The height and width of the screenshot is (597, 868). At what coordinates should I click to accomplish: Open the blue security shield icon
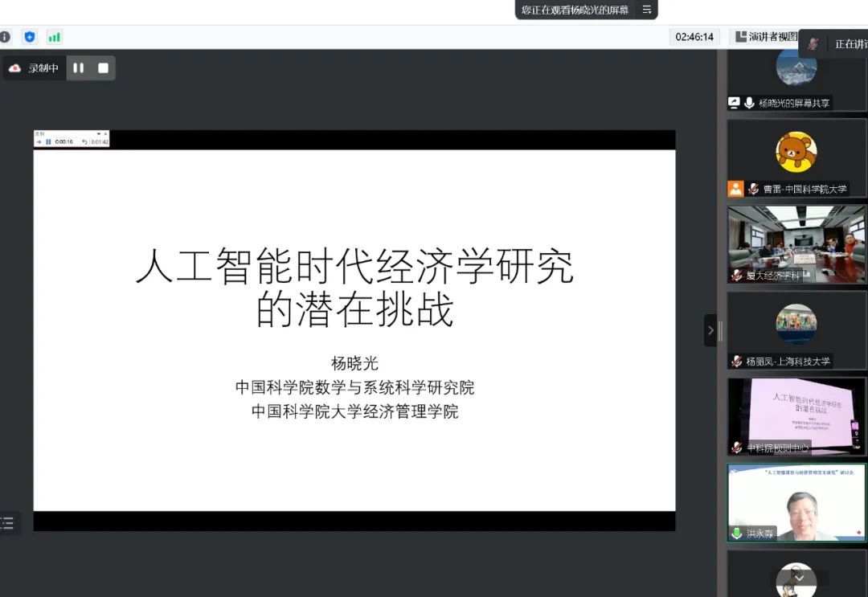(x=30, y=37)
